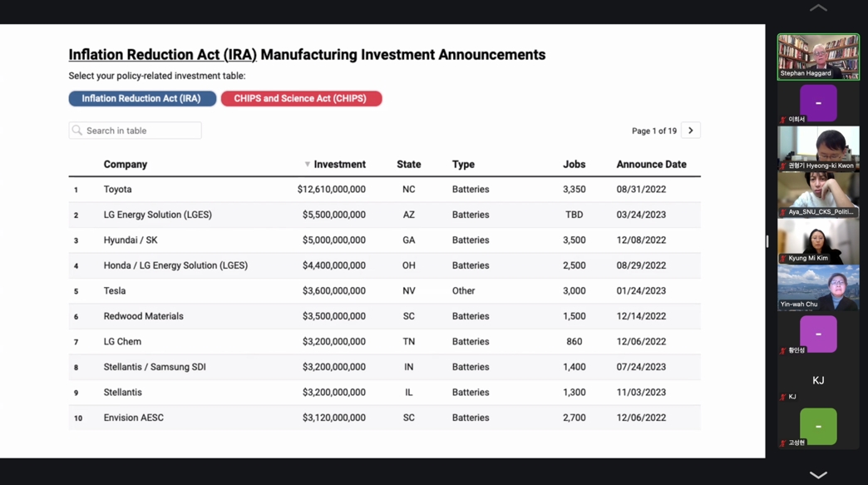Click the TBD jobs value
This screenshot has width=868, height=485.
[574, 215]
